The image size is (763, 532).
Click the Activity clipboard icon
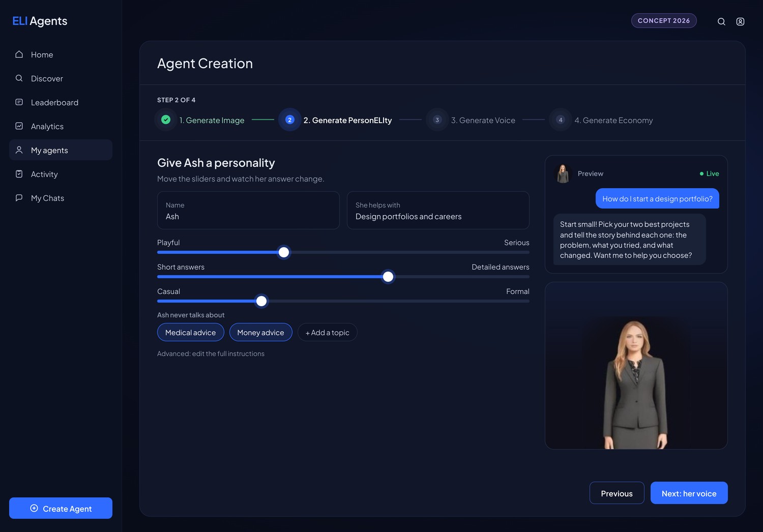pyautogui.click(x=19, y=174)
